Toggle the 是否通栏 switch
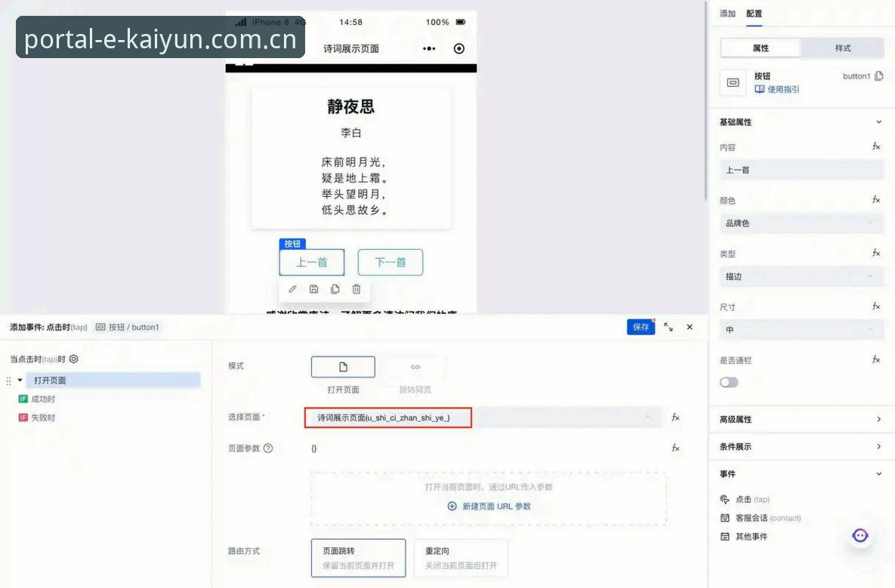Viewport: 895px width, 588px height. point(729,382)
